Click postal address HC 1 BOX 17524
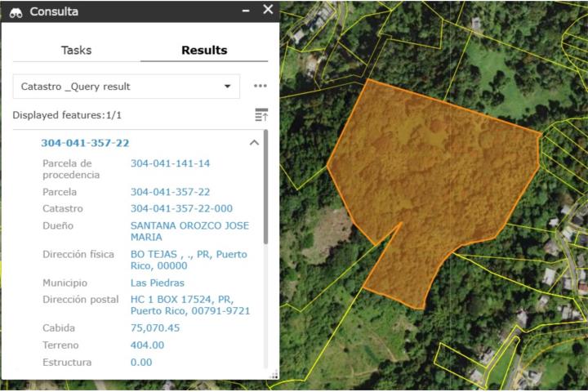The height and width of the screenshot is (392, 588). coord(190,305)
